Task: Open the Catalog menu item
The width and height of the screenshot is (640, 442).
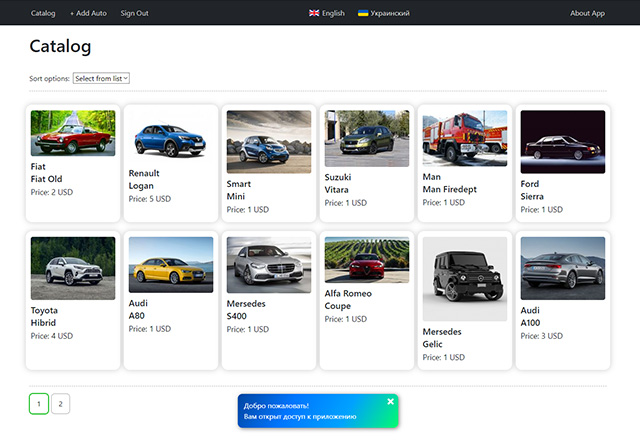Action: click(x=43, y=13)
